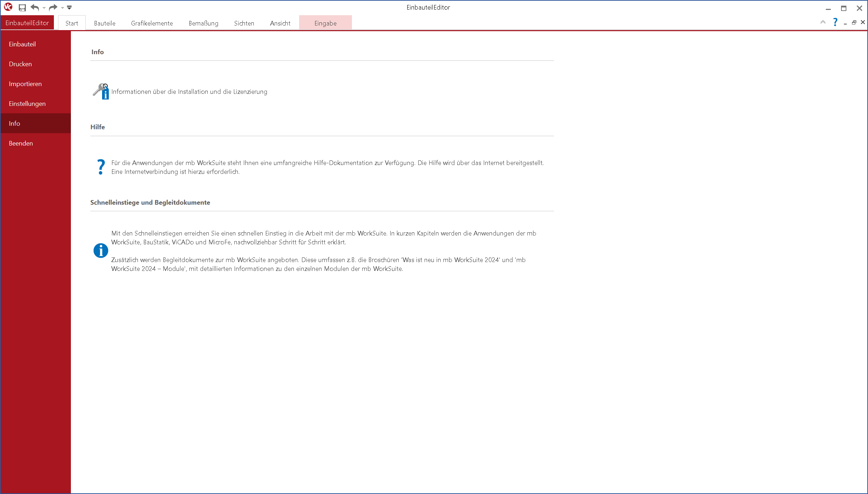868x494 pixels.
Task: Click the EinbauteilEditor window title text
Action: 428,7
